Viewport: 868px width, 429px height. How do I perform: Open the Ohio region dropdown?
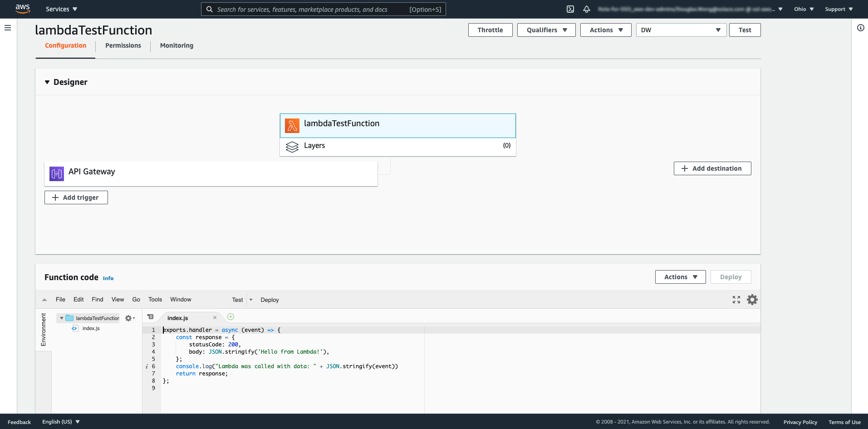pos(804,9)
